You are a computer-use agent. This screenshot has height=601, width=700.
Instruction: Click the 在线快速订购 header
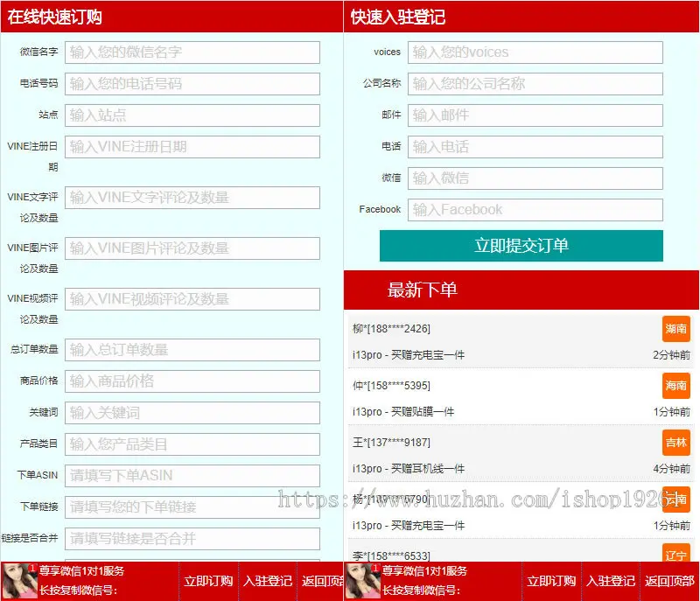coord(54,17)
